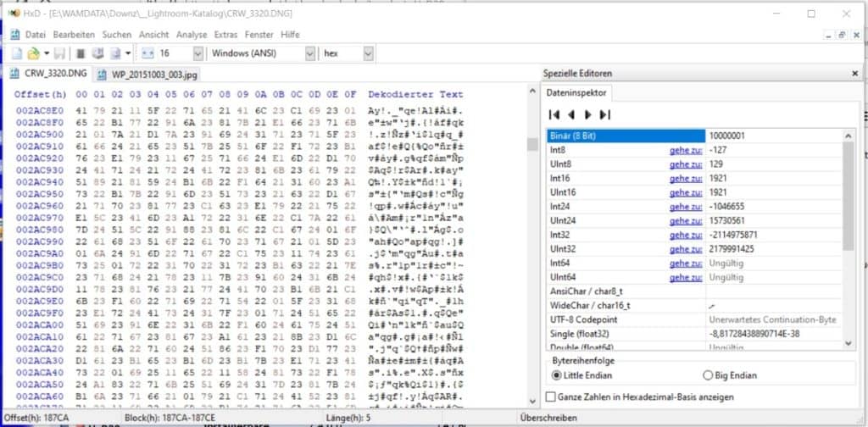Click 'gehe zu' link for Int24
The height and width of the screenshot is (427, 868).
point(686,207)
